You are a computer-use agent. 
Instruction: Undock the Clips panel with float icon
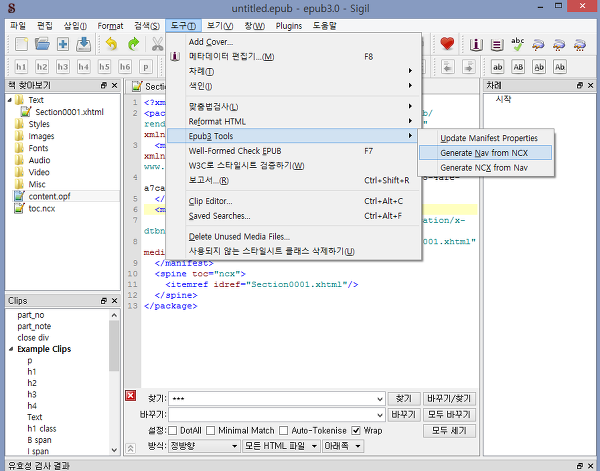coord(104,301)
